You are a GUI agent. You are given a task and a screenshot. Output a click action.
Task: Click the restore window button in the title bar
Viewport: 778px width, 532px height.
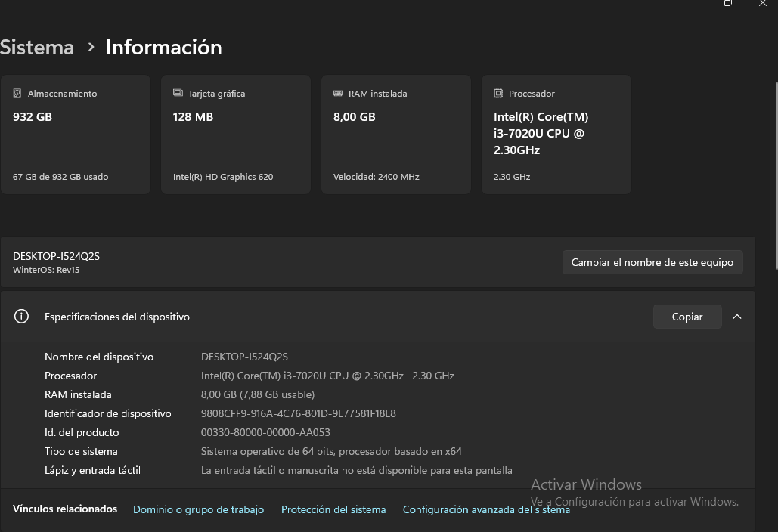727,3
